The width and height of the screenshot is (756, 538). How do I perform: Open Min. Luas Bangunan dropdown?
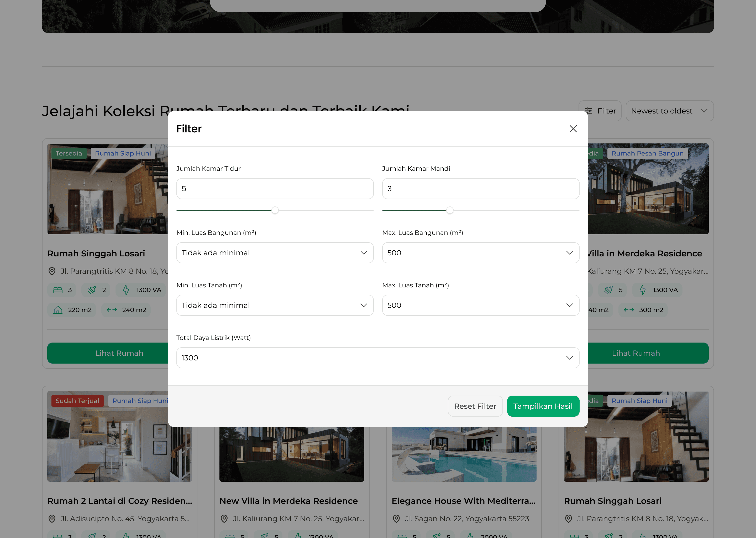click(275, 253)
